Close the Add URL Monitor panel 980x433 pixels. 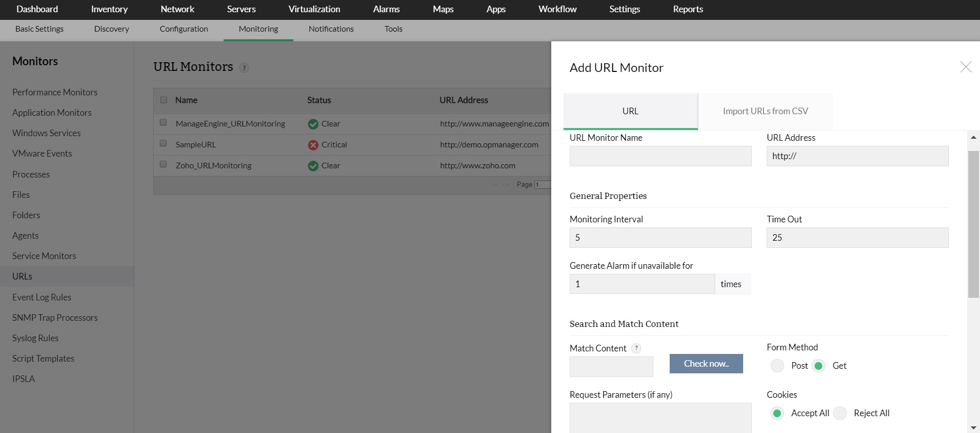click(x=965, y=67)
